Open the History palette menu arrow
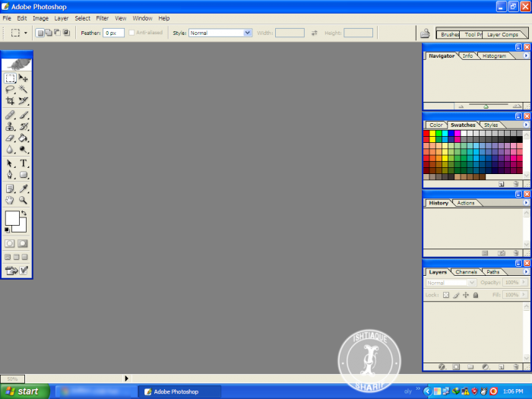 [x=526, y=203]
